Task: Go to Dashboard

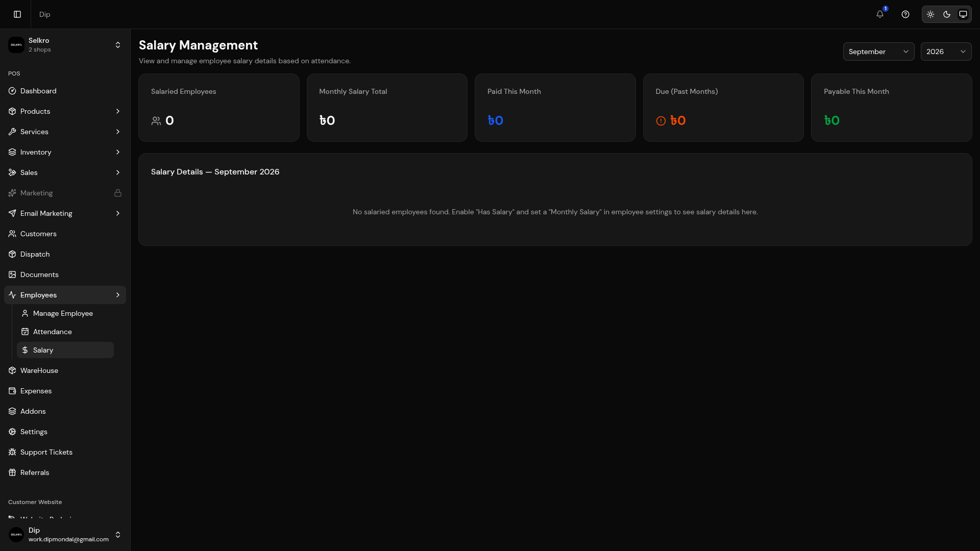Action: (x=65, y=91)
